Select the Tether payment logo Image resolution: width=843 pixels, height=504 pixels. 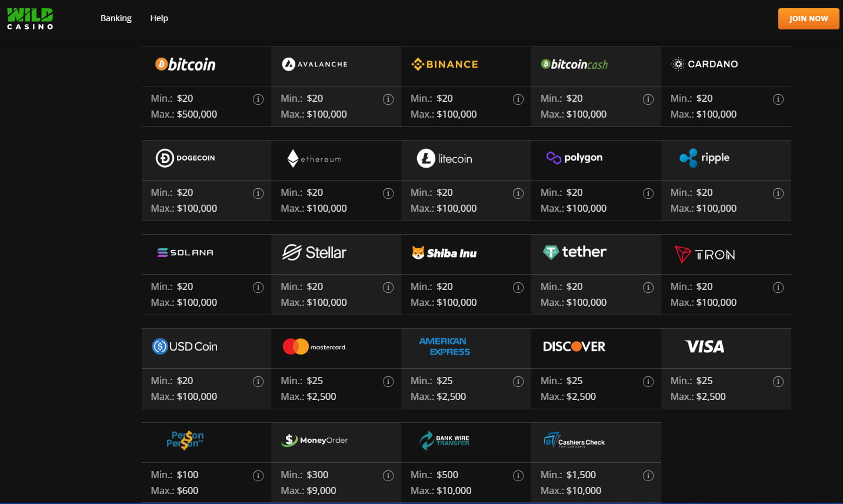pos(574,252)
